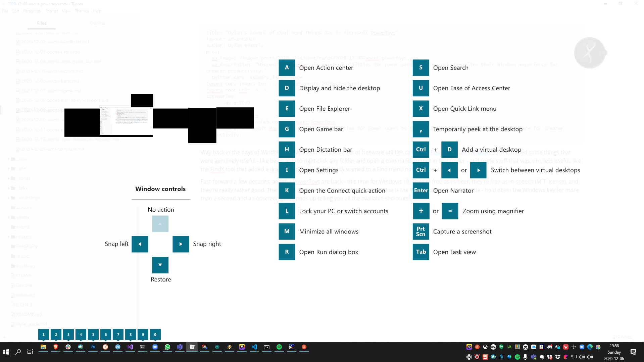Click the S key tile for Search
Screen dimensions: 644x362
tap(421, 67)
